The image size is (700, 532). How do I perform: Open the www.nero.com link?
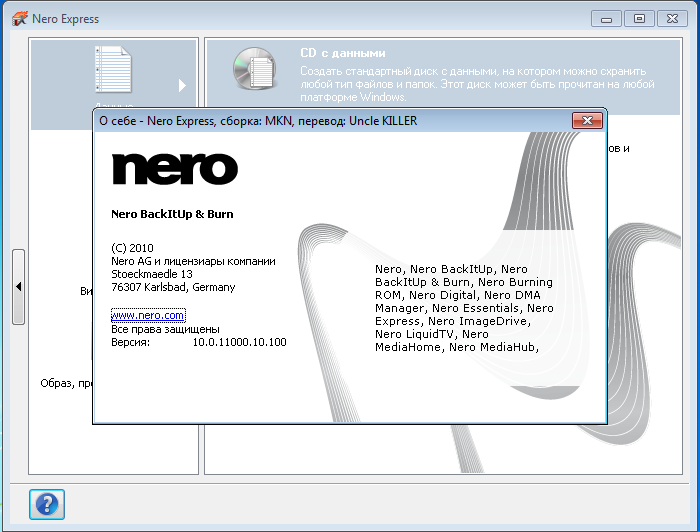coord(148,315)
